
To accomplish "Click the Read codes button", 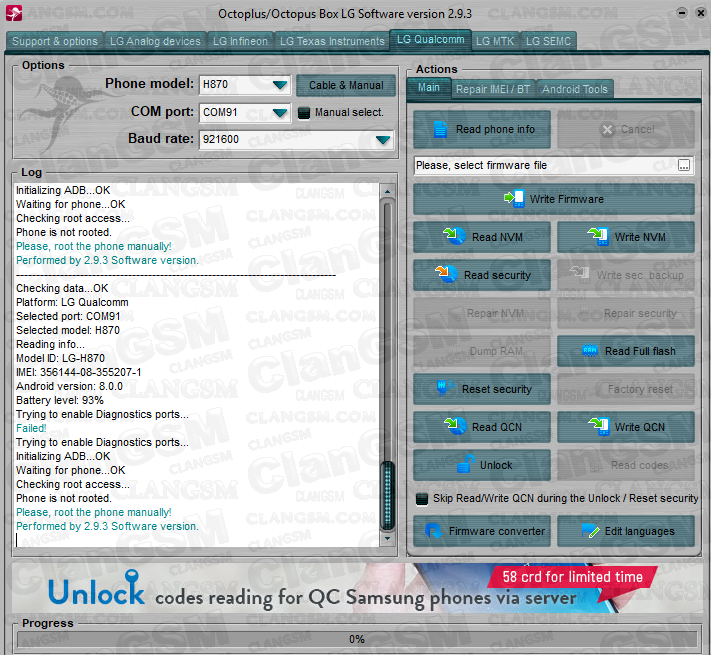I will (626, 465).
